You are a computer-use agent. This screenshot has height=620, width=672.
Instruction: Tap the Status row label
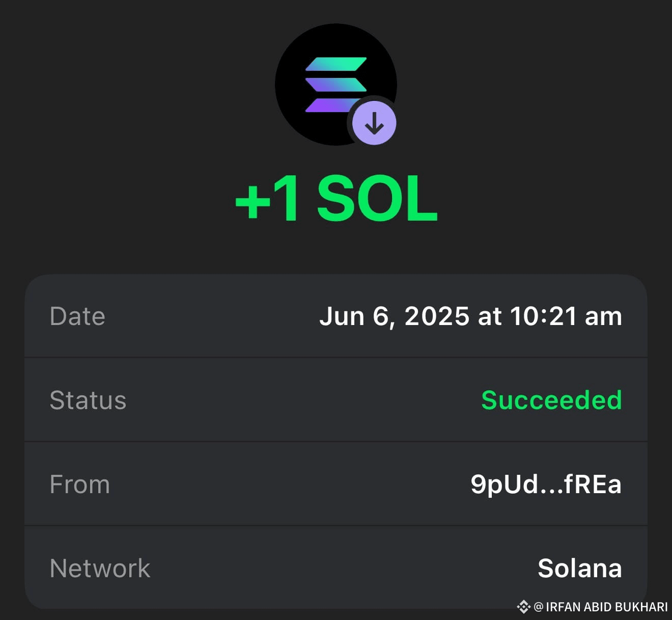click(x=88, y=400)
